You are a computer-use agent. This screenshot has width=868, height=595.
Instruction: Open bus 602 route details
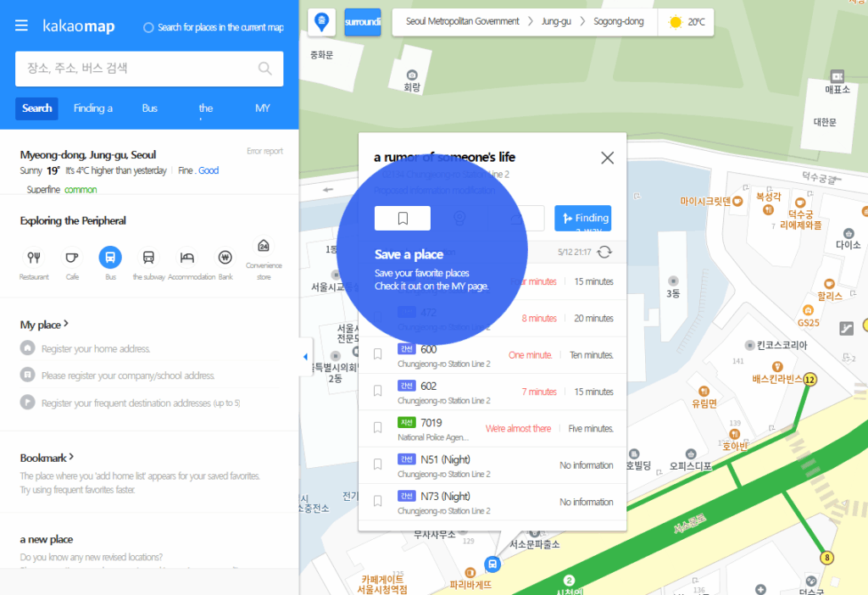point(428,386)
